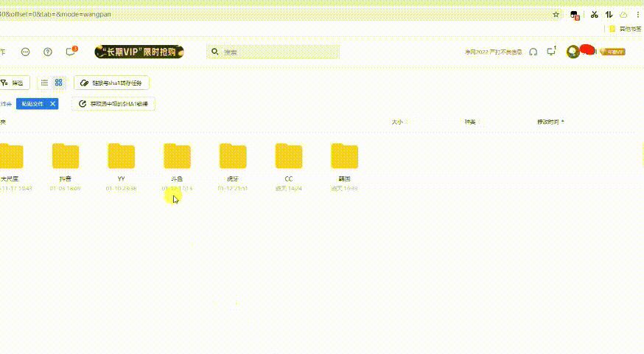Click the more options ellipsis icon

coord(26,52)
